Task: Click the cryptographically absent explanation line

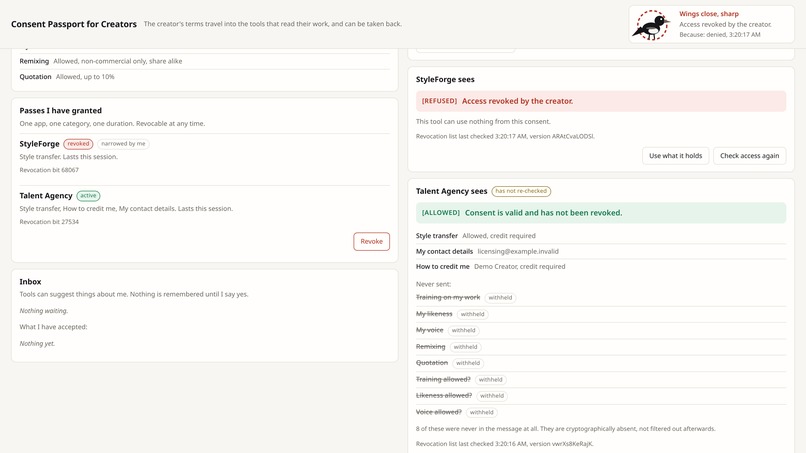Action: click(565, 429)
